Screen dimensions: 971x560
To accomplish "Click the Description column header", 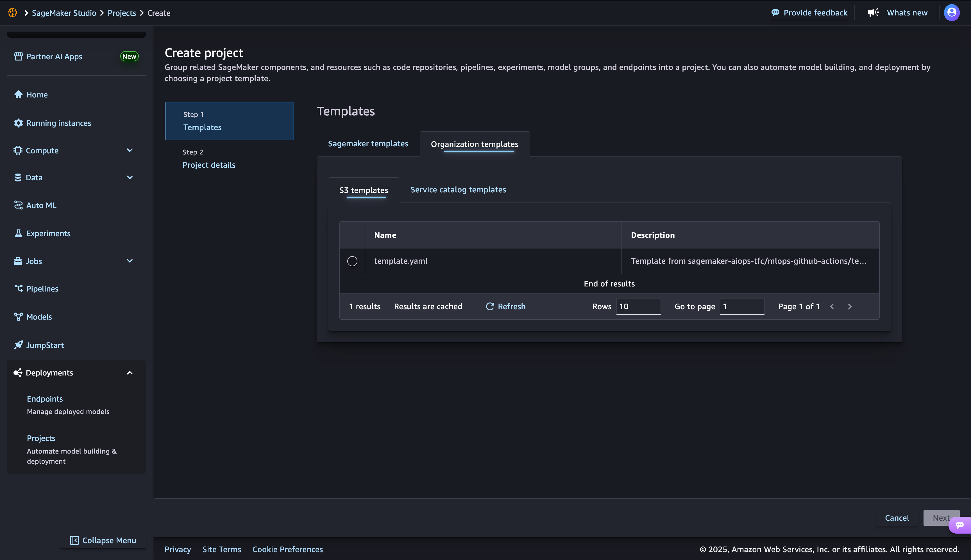I will (750, 235).
